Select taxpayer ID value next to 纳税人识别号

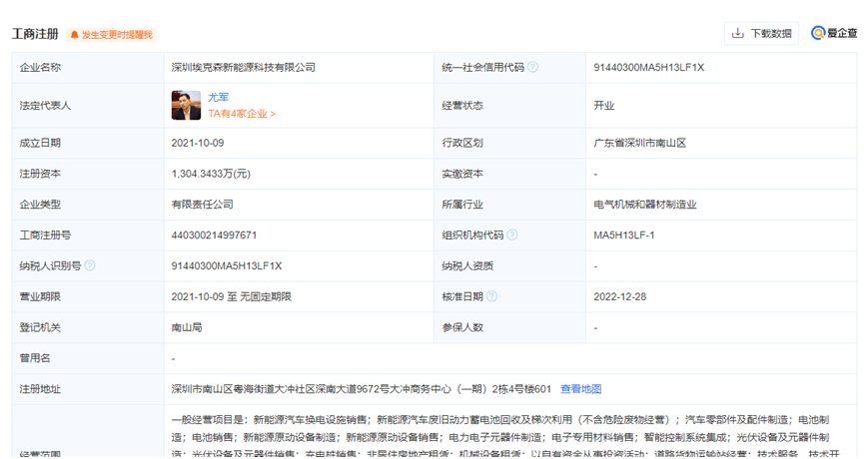pyautogui.click(x=227, y=266)
